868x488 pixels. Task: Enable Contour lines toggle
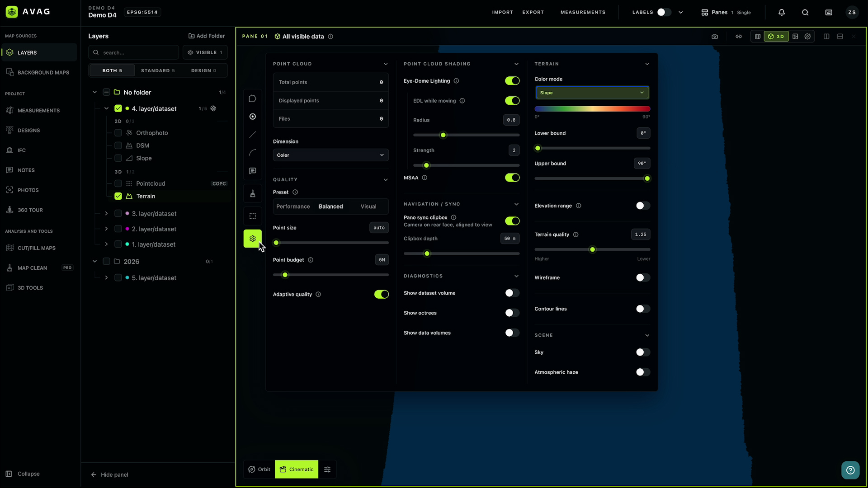click(643, 309)
